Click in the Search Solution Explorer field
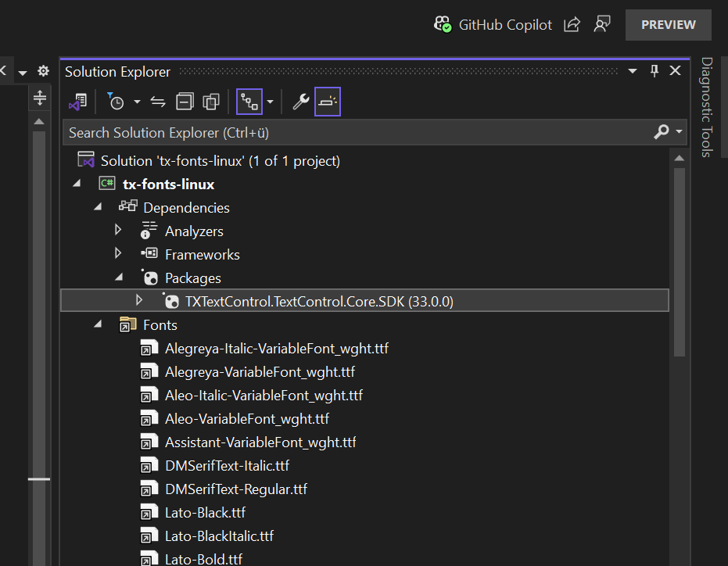Screen dimensions: 728x566 [352, 132]
